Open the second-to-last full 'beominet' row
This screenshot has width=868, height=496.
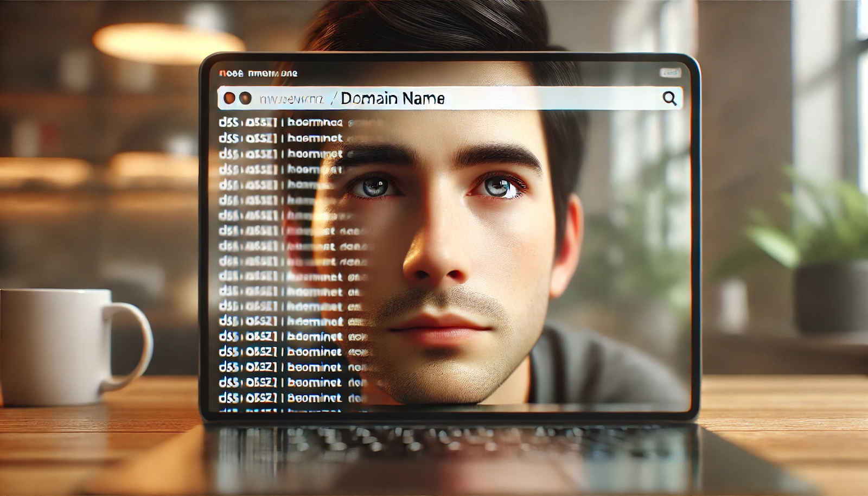point(315,383)
